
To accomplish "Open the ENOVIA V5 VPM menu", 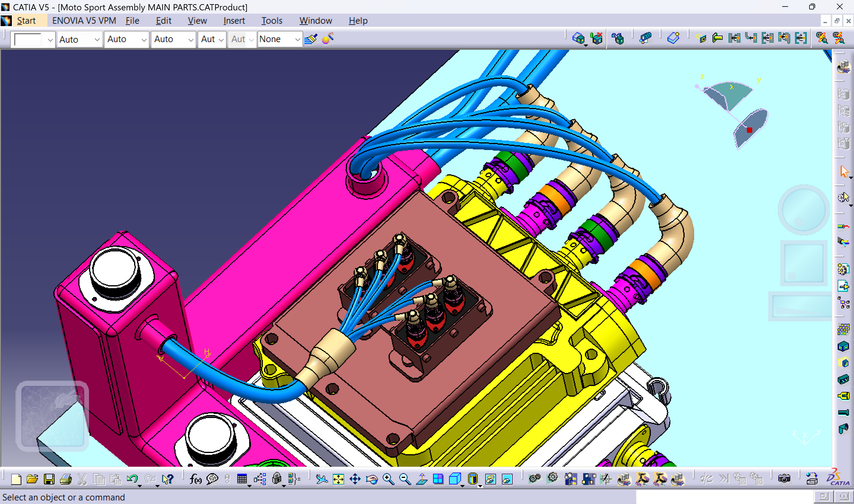I will (x=84, y=20).
